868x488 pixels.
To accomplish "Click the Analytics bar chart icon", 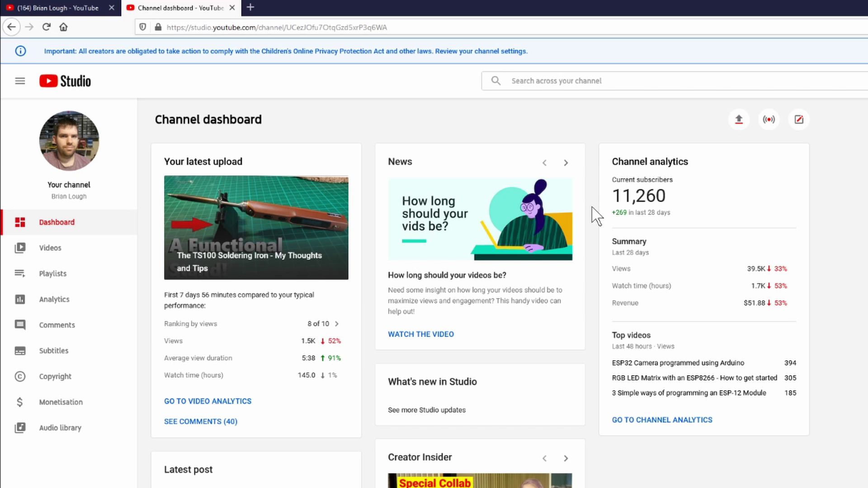I will 20,299.
